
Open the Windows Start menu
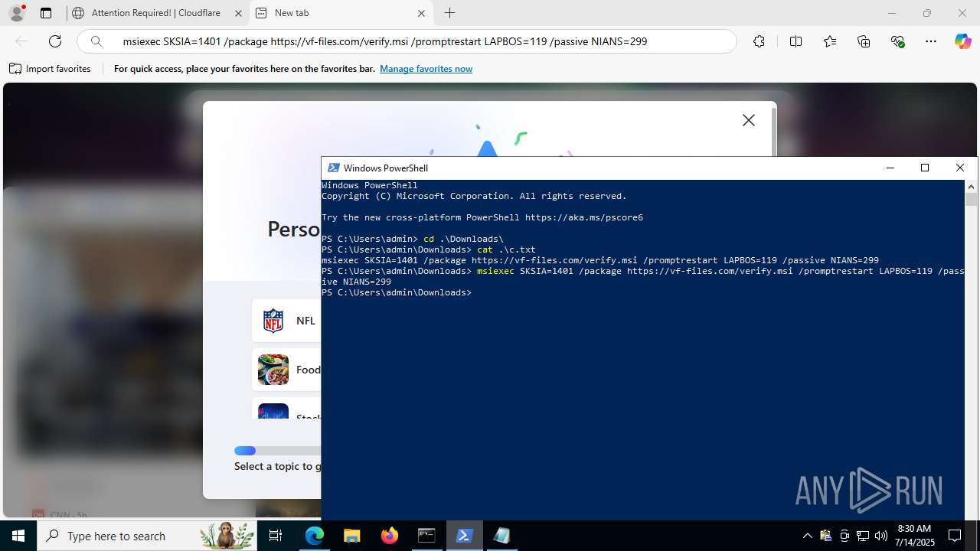[x=18, y=536]
